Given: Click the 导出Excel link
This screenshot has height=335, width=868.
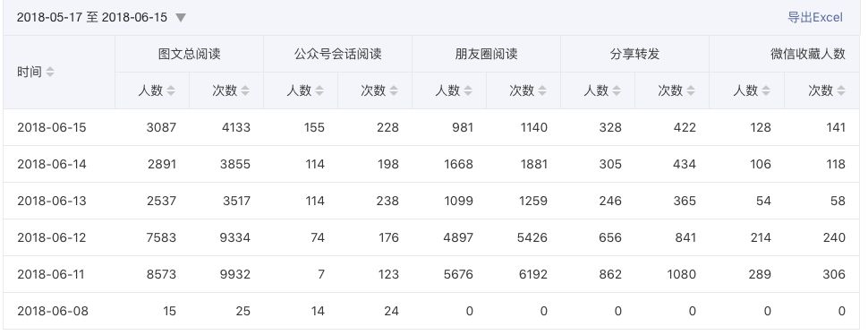Looking at the screenshot, I should pos(815,17).
